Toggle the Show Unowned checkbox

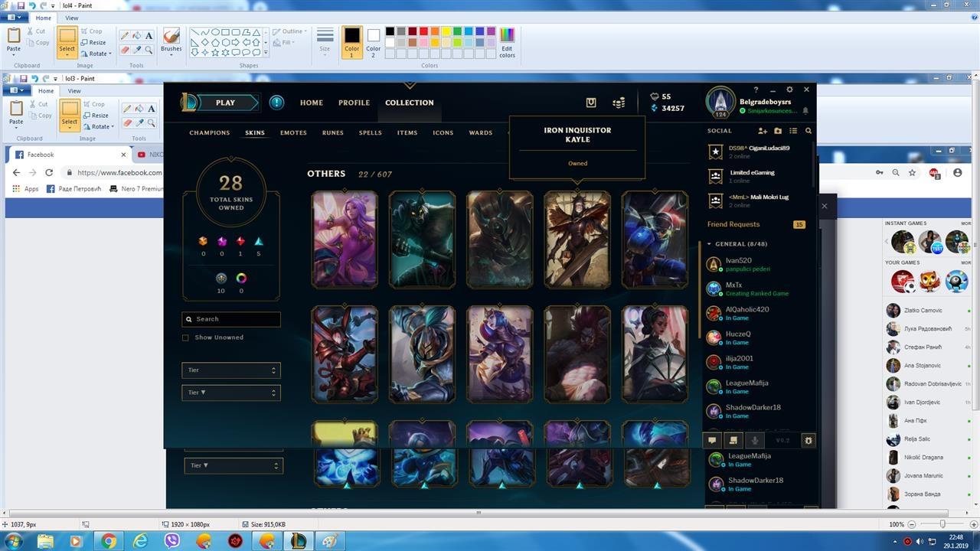[185, 337]
